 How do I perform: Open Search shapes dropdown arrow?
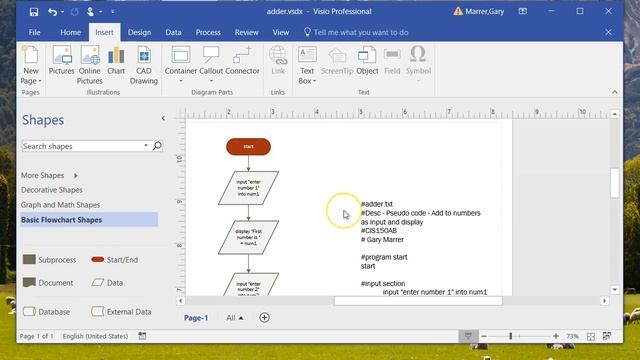coord(146,146)
